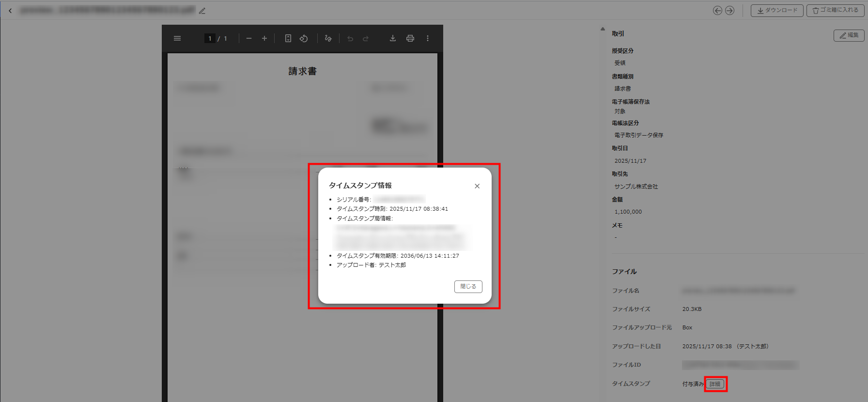Select the draw annotation tool

(328, 38)
